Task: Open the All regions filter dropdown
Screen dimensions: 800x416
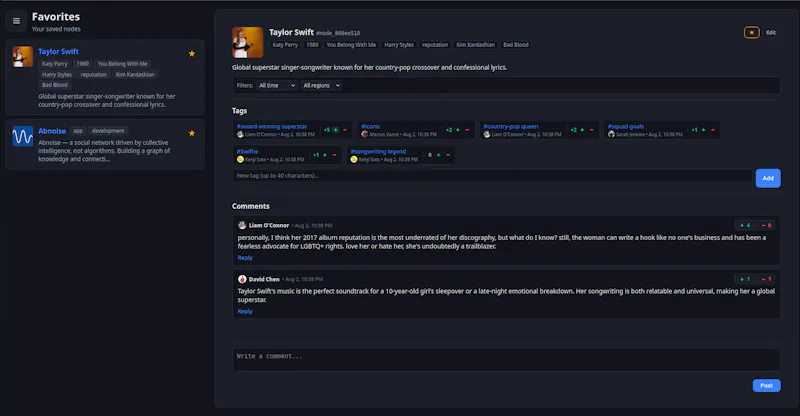Action: click(321, 85)
